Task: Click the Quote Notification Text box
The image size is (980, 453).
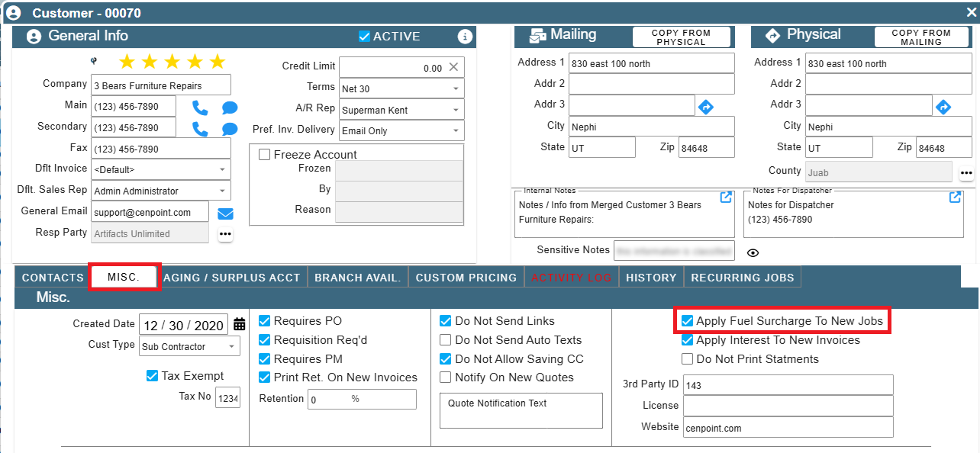Action: (x=521, y=410)
